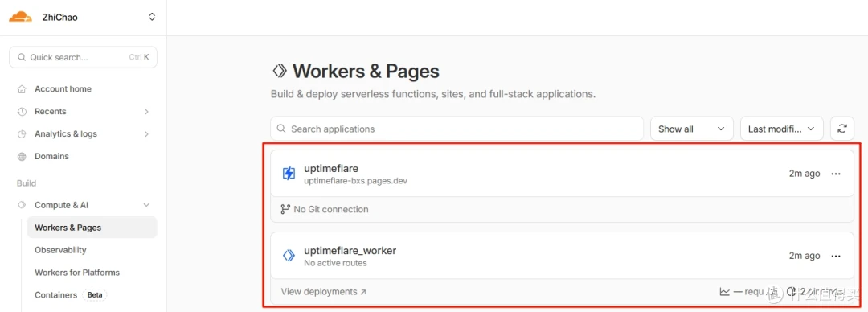The image size is (868, 312).
Task: Click the No active routes text
Action: coord(335,263)
